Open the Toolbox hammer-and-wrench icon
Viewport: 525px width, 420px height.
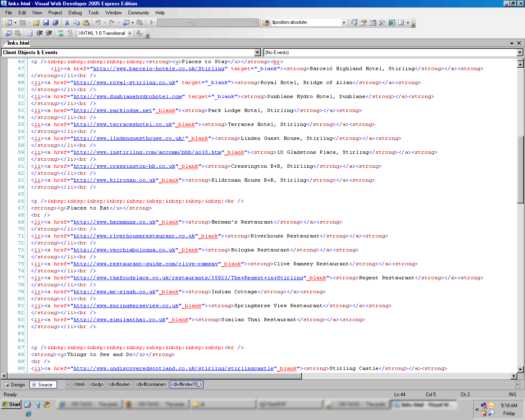click(382, 23)
